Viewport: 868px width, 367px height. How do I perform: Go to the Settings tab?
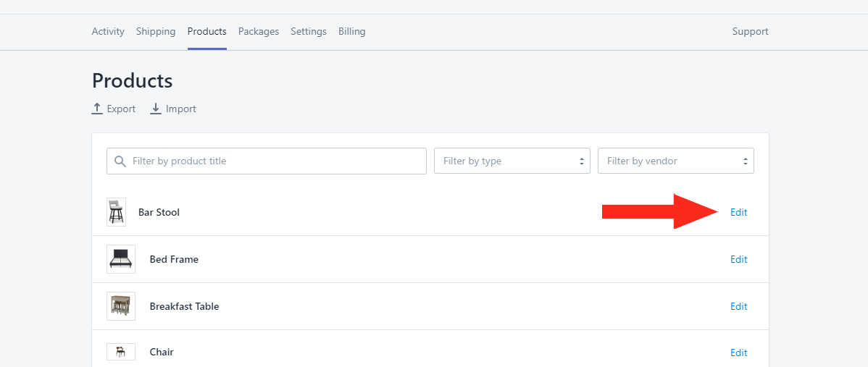tap(309, 32)
